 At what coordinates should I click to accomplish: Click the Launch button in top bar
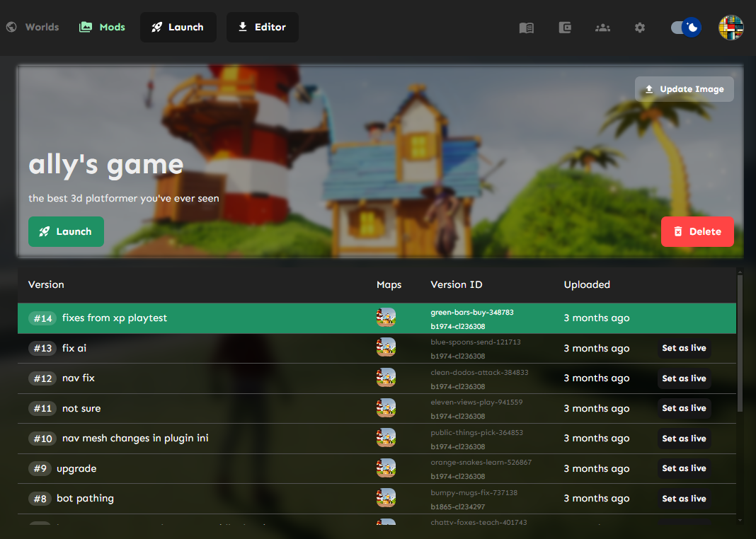pos(178,28)
